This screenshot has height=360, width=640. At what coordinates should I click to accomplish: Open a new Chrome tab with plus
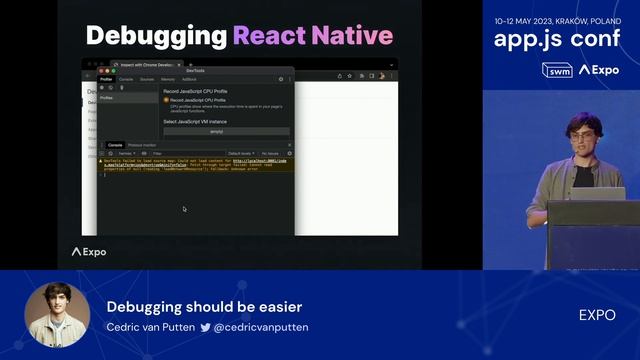tap(190, 65)
